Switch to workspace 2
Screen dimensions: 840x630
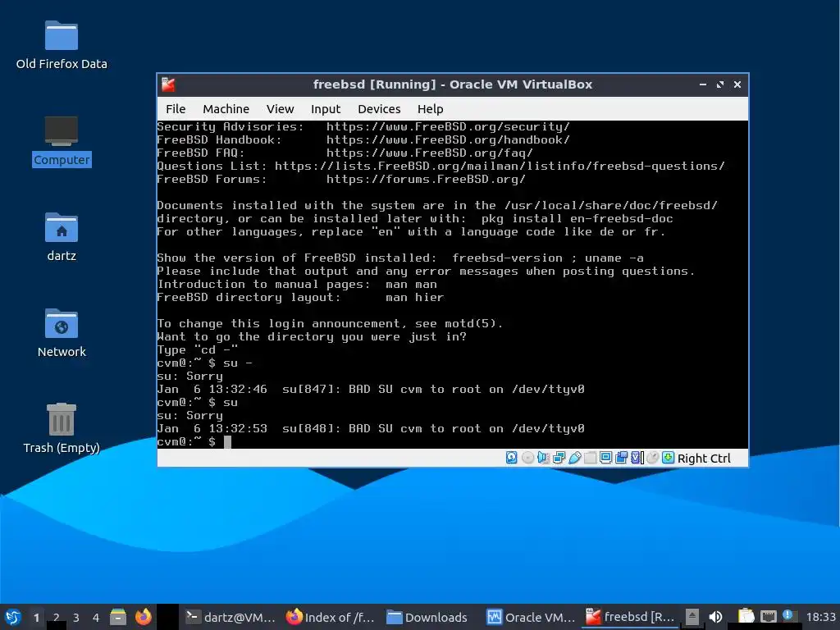coord(57,617)
